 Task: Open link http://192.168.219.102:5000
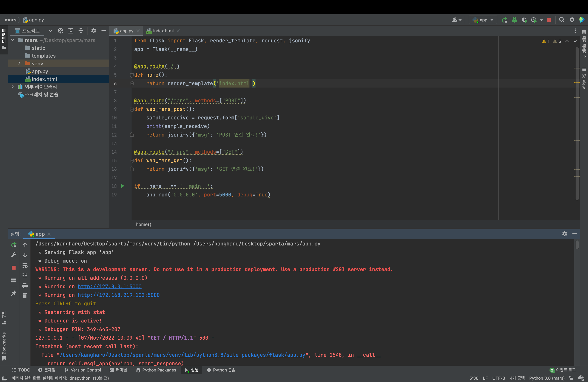point(119,295)
